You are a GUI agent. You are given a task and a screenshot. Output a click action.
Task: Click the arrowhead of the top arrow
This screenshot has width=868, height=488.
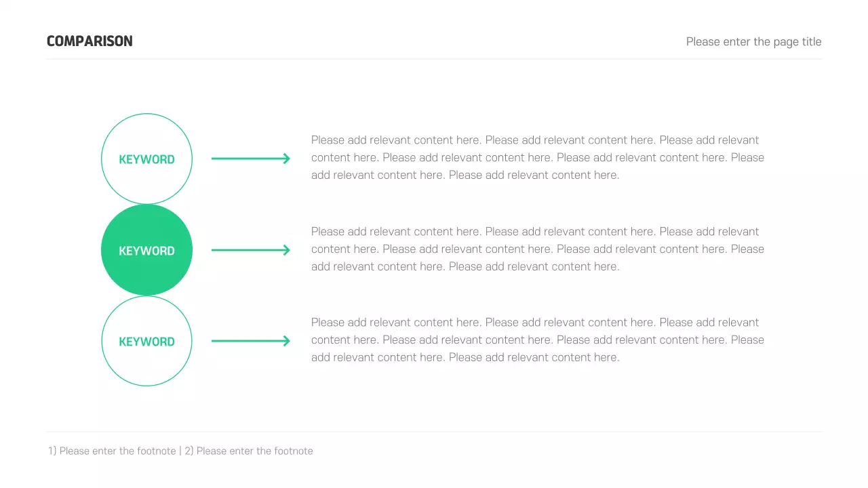click(x=287, y=159)
